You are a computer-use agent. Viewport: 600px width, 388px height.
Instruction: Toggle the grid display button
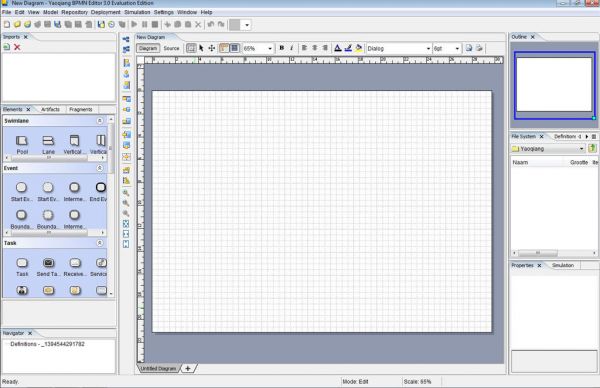(x=235, y=48)
